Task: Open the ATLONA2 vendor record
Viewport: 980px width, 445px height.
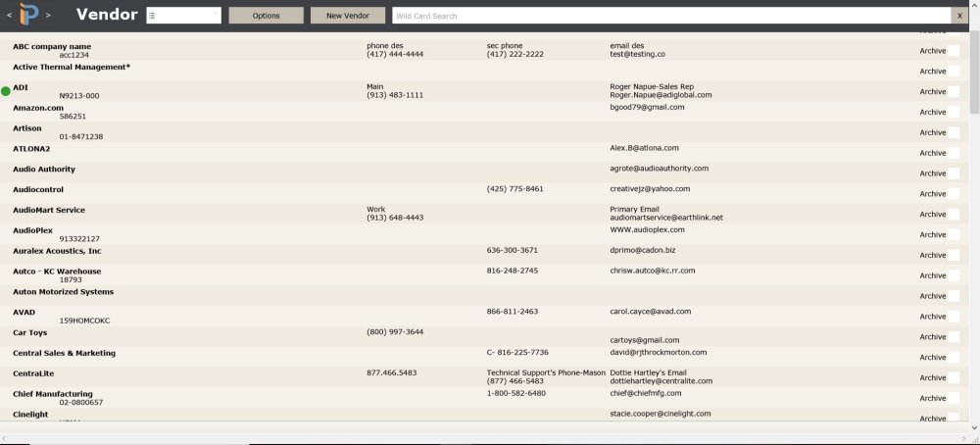Action: click(x=31, y=149)
